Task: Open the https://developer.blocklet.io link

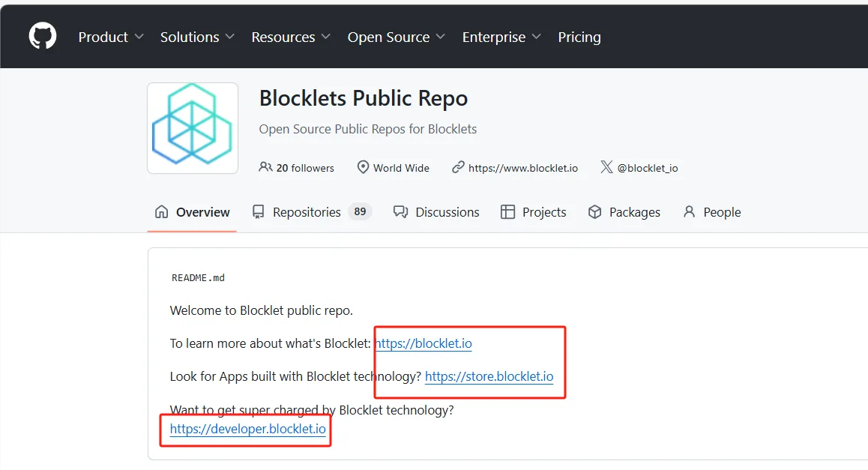Action: click(x=248, y=429)
